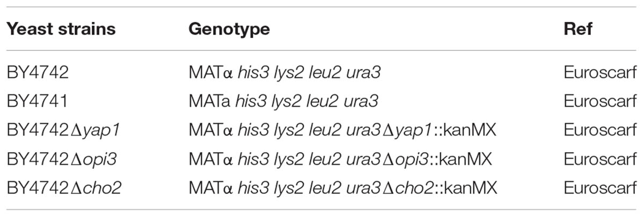This screenshot has height=217, width=644.
Task: Click the MATα his3 lys2 leu2 ura3 genotype
Action: coord(284,72)
